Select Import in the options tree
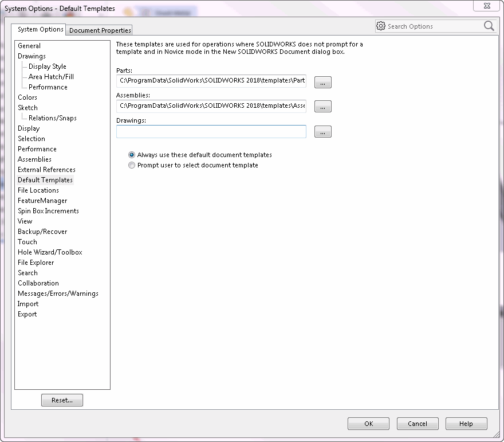The width and height of the screenshot is (504, 442). [x=28, y=304]
